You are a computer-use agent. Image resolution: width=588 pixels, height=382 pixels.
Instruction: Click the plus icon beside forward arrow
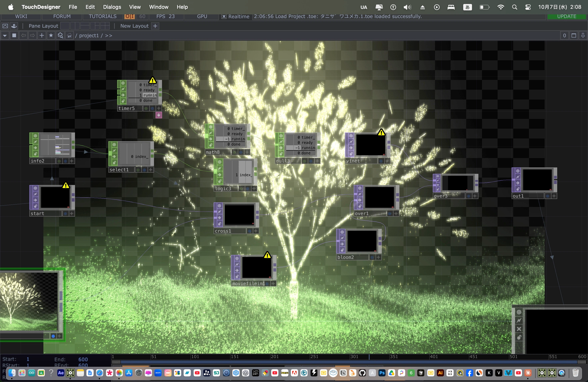[x=42, y=36]
